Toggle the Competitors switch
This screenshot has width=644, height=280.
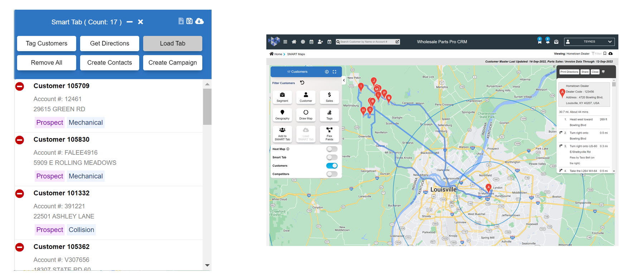click(332, 174)
